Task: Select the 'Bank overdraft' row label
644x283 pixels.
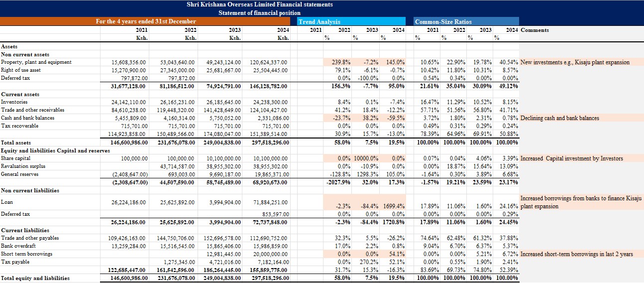Action: [18, 246]
